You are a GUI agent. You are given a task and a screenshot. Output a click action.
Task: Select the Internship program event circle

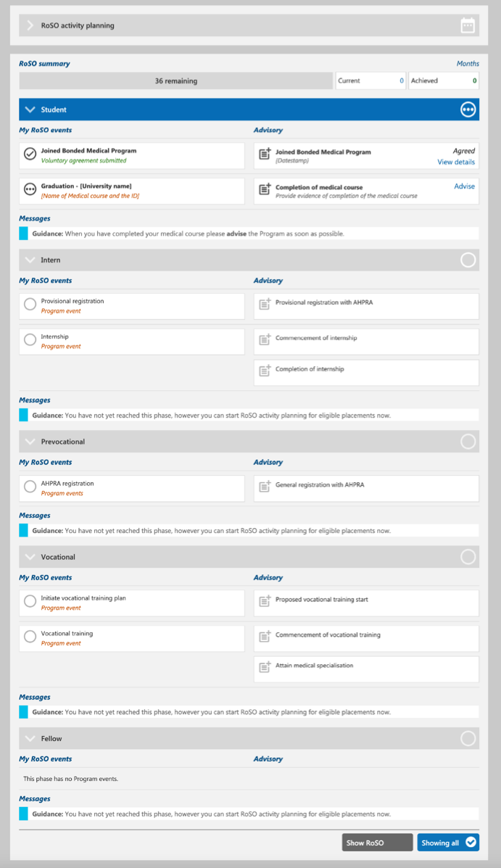[30, 339]
